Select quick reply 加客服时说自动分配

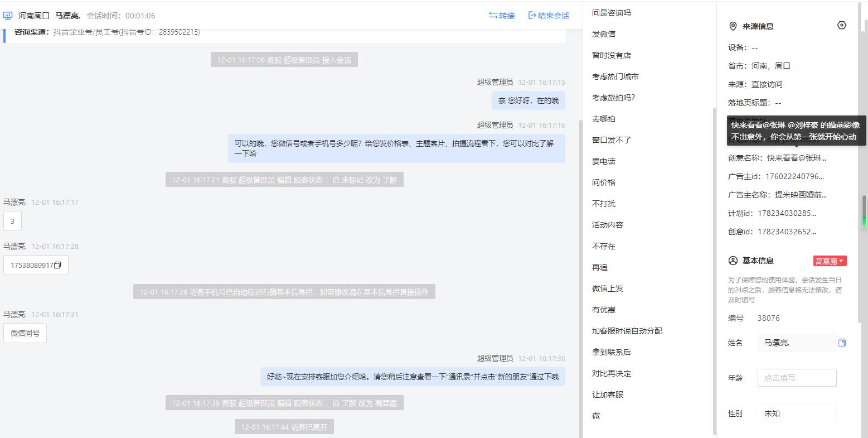pyautogui.click(x=627, y=331)
